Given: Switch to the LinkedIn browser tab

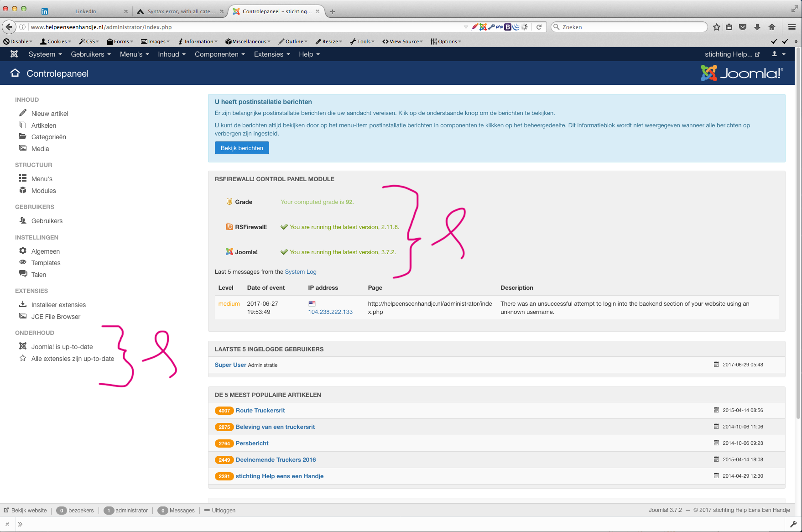Looking at the screenshot, I should pyautogui.click(x=85, y=11).
